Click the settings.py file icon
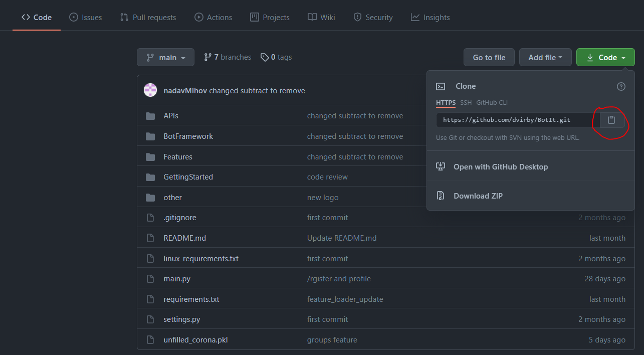Screen dimensions: 644x355 (x=150, y=319)
